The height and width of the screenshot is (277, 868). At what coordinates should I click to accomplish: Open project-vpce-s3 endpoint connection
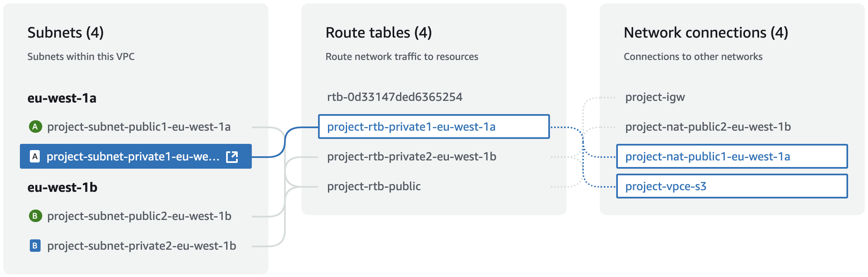pos(732,186)
